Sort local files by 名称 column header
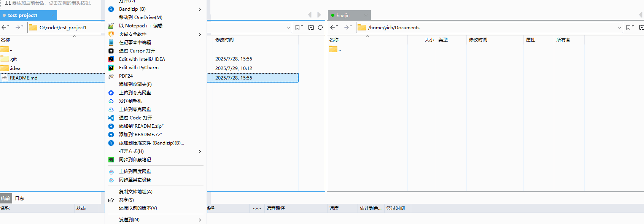The width and height of the screenshot is (644, 224). click(5, 40)
